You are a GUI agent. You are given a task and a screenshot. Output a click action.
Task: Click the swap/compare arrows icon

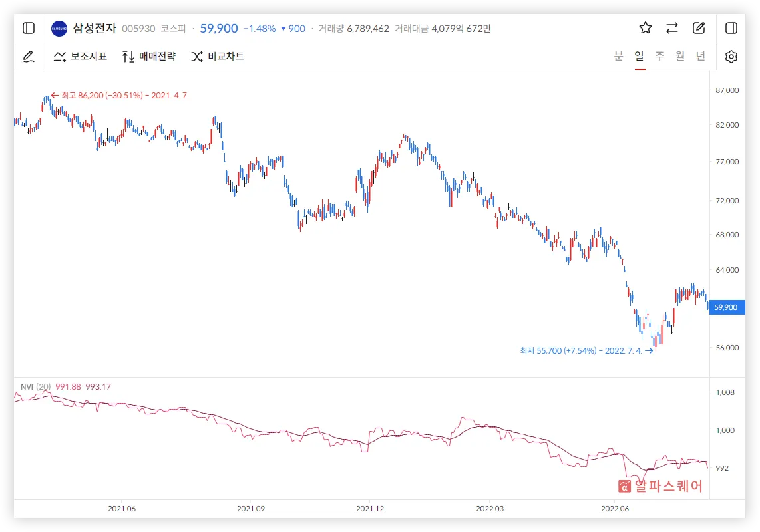pyautogui.click(x=671, y=28)
